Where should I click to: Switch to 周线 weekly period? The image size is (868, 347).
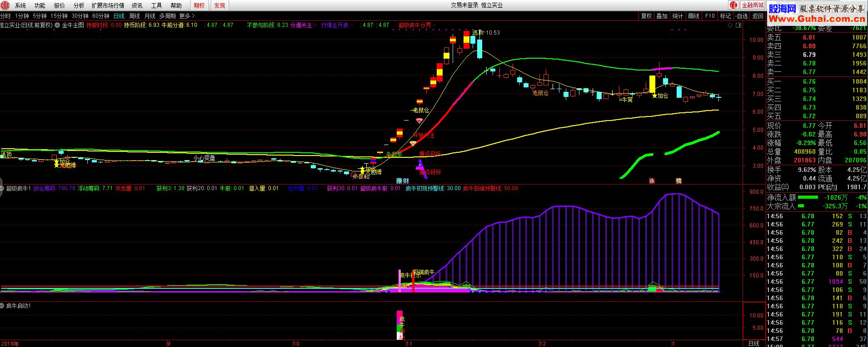(x=135, y=16)
